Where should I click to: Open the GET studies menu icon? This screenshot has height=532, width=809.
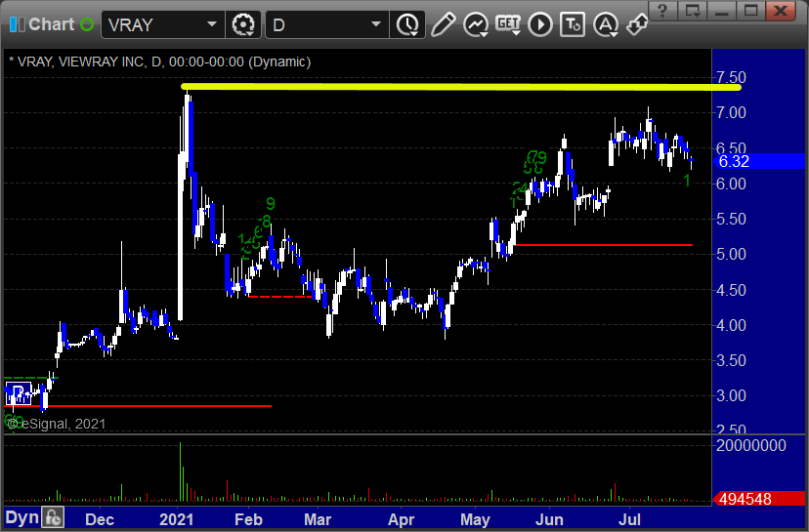(508, 24)
